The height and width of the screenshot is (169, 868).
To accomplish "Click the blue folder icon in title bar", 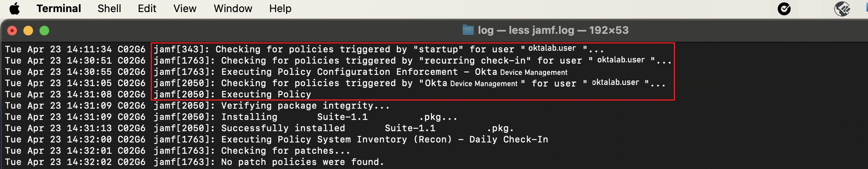I will point(468,30).
